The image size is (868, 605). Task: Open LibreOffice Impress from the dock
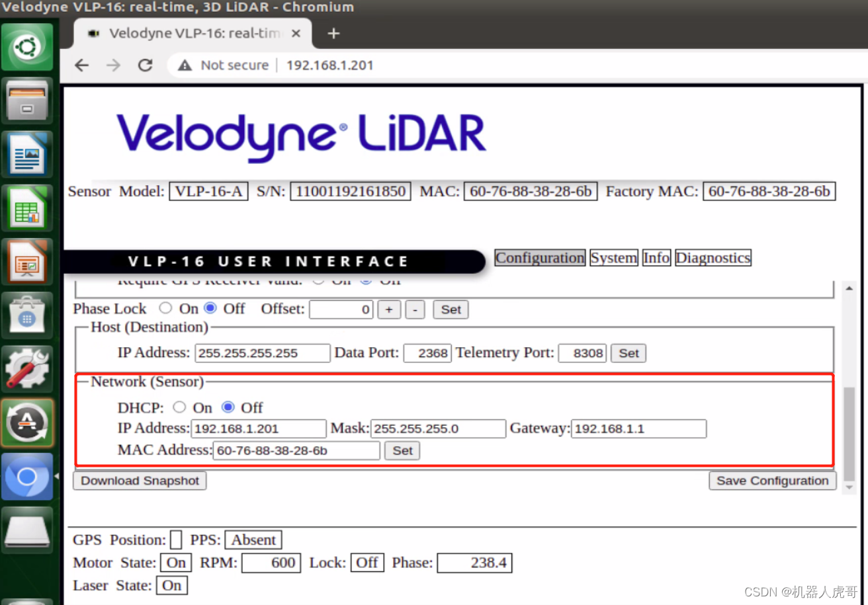click(27, 261)
